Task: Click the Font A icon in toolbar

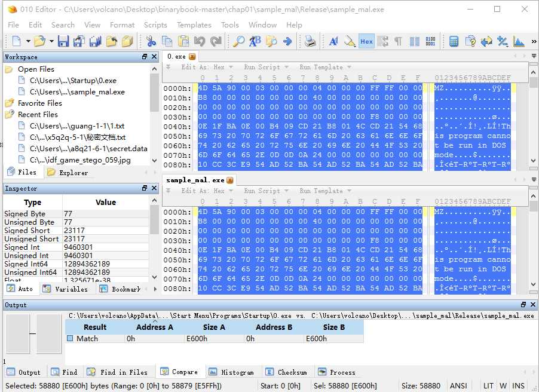Action: [333, 42]
